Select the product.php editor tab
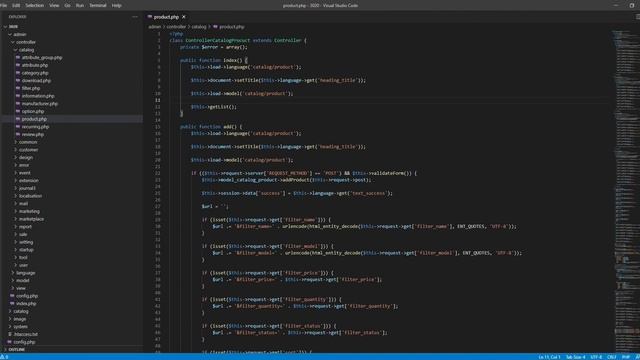 167,17
